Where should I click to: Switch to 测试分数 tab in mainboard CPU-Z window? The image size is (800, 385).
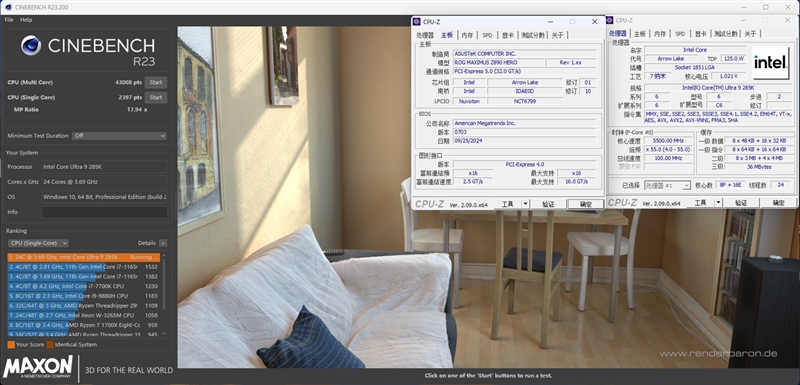[x=533, y=35]
